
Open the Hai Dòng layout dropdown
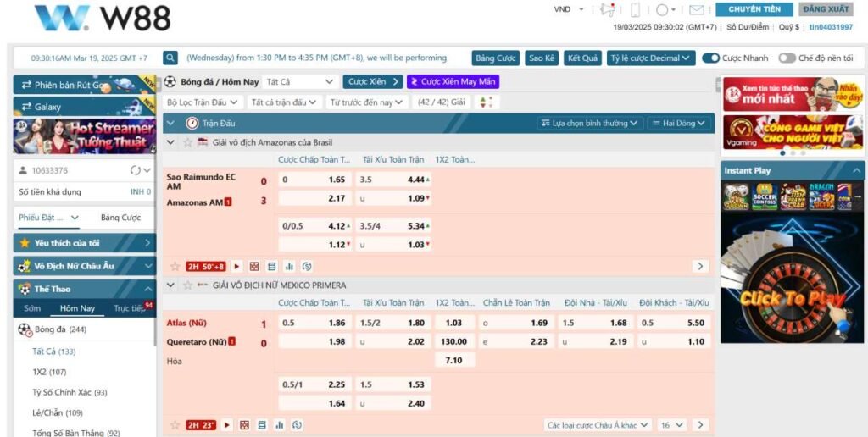coord(678,124)
